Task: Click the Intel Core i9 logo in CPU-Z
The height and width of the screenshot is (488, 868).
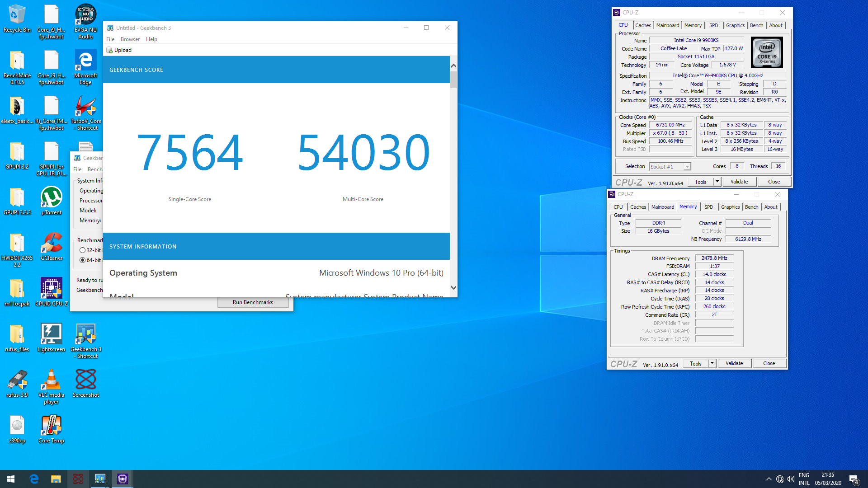Action: pyautogui.click(x=767, y=52)
